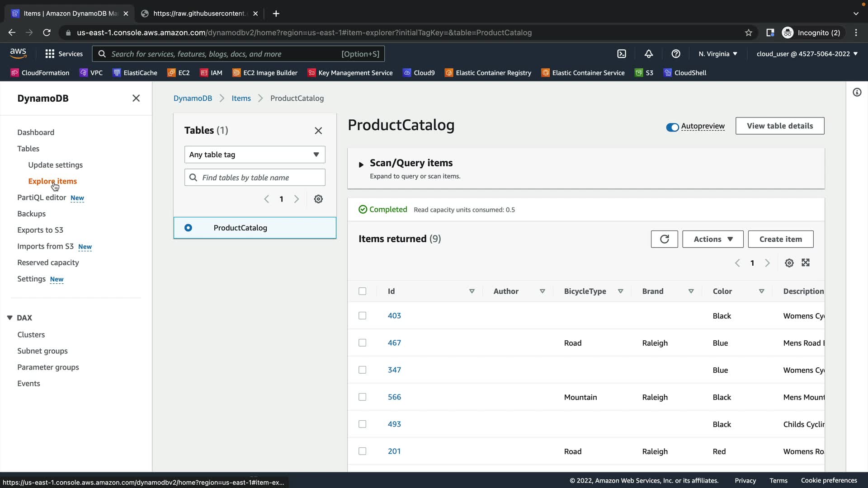
Task: Open the Any table tag dropdown
Action: coord(255,155)
